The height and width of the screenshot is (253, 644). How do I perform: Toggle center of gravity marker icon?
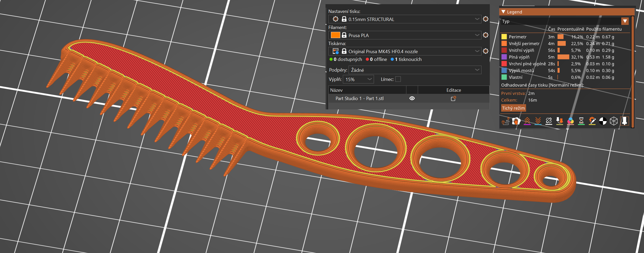pos(603,121)
